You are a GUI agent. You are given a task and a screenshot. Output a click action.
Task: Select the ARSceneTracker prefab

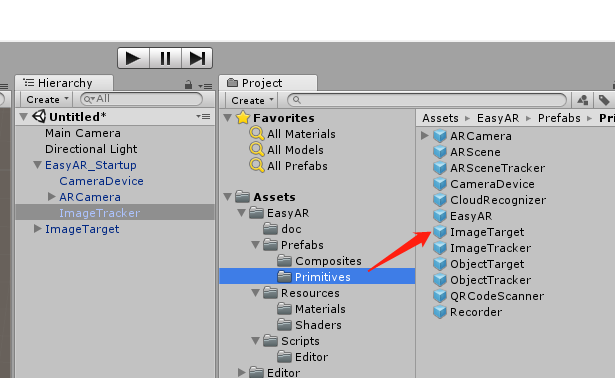click(x=497, y=169)
